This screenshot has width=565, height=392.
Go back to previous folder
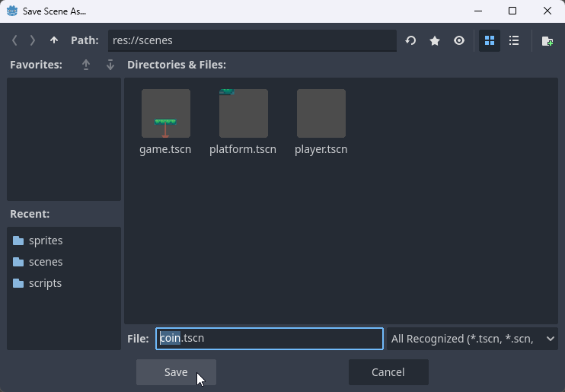point(14,40)
